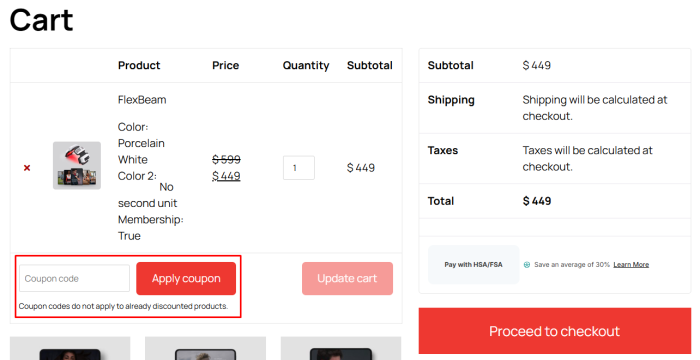The height and width of the screenshot is (360, 700).
Task: Click the quantity field showing 1
Action: [x=299, y=168]
